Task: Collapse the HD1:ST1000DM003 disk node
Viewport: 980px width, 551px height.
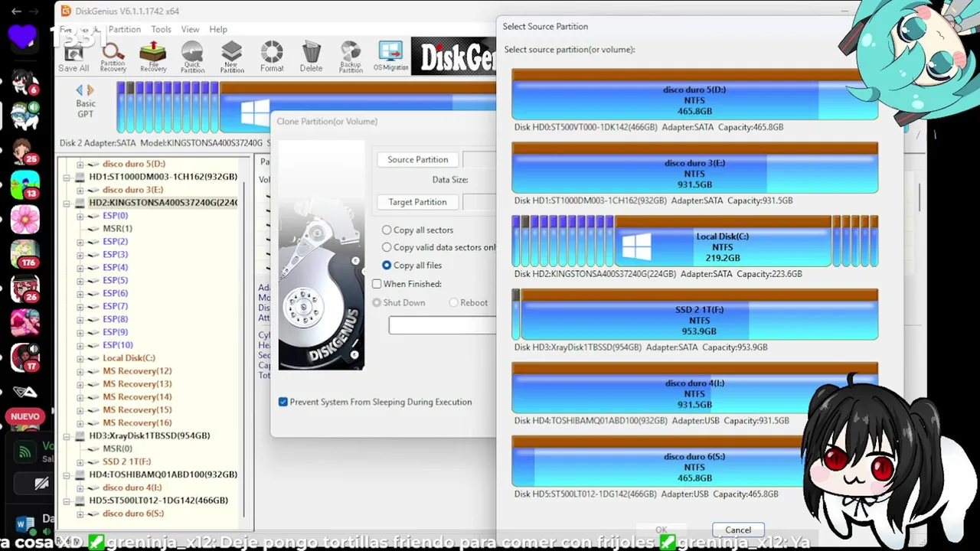Action: point(67,177)
